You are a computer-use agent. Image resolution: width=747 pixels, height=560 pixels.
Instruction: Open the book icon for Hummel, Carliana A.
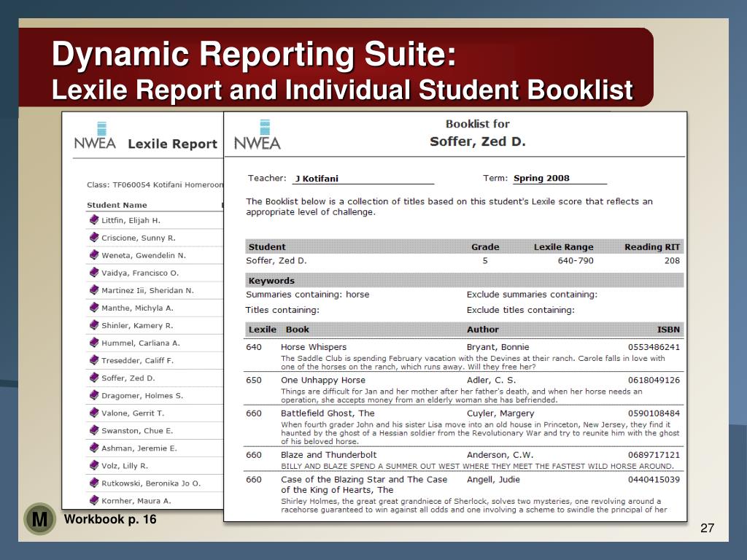(94, 343)
